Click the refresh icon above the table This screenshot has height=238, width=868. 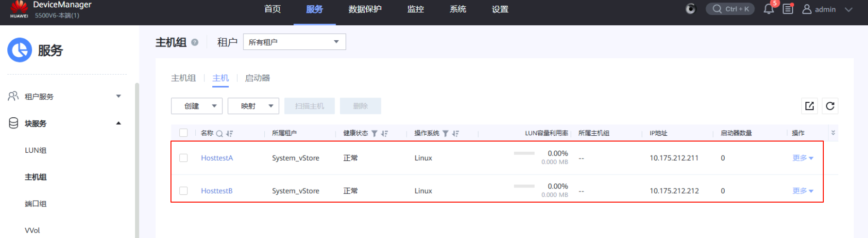coord(830,106)
